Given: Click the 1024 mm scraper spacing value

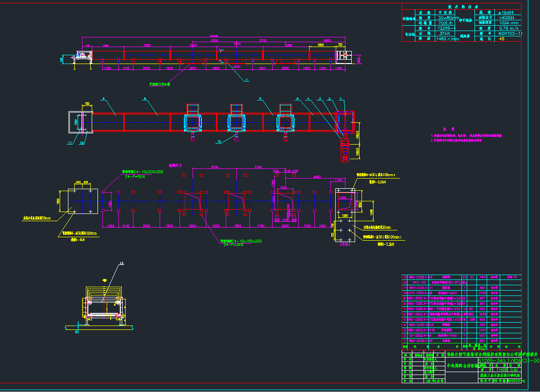Looking at the screenshot, I should [508, 23].
